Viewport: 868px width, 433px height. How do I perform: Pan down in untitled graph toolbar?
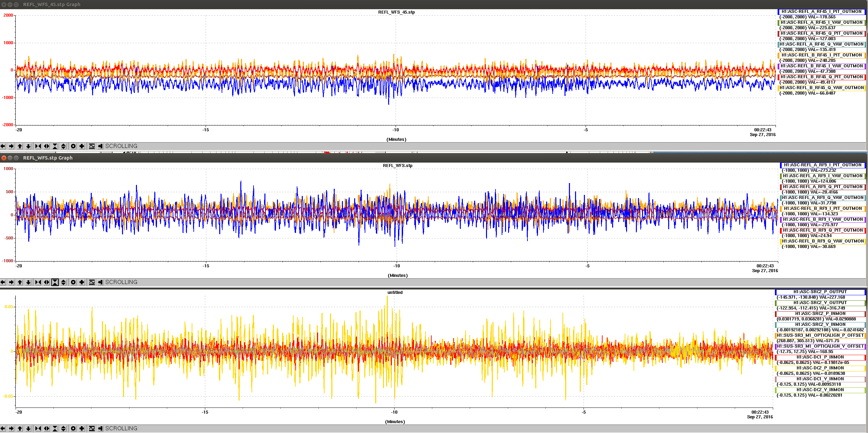click(x=29, y=429)
